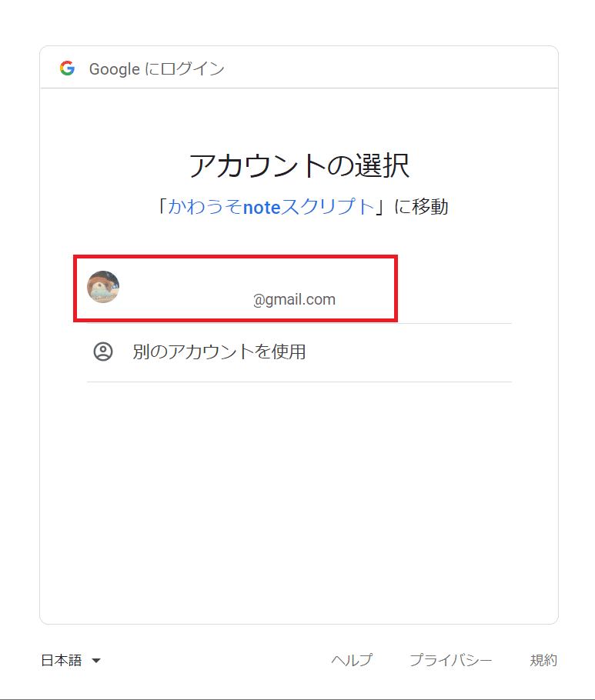This screenshot has height=700, width=595.
Task: Click the Google "G" logo
Action: pos(68,68)
